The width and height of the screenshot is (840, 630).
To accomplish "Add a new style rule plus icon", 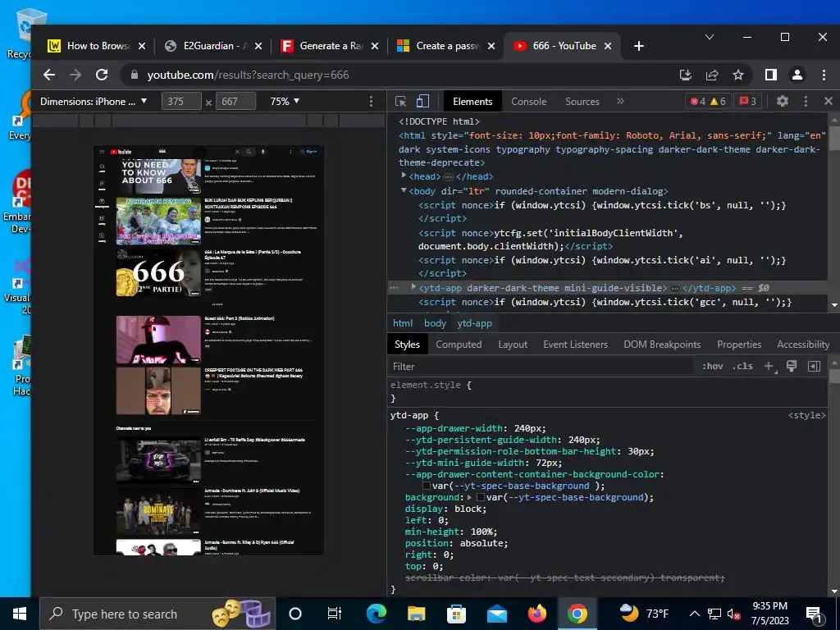I will (x=769, y=367).
